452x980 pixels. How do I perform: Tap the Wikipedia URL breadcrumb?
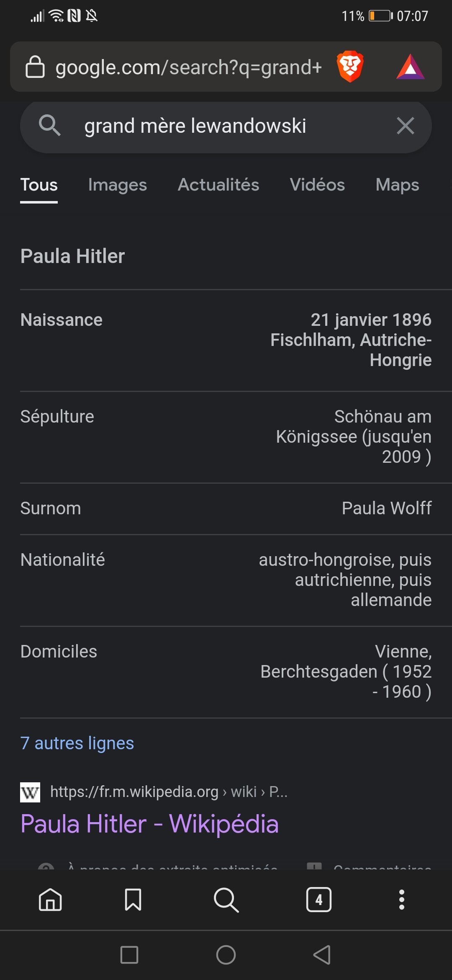click(168, 792)
